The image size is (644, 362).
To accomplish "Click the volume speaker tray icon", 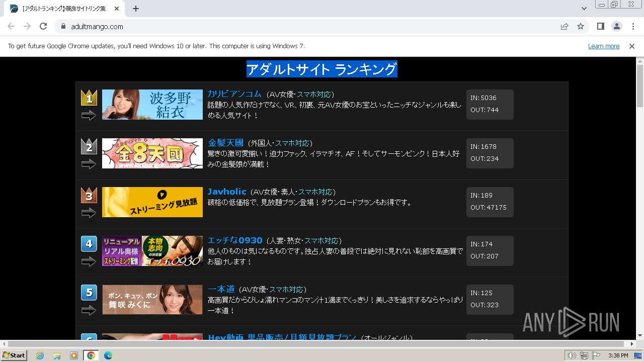I will point(572,355).
